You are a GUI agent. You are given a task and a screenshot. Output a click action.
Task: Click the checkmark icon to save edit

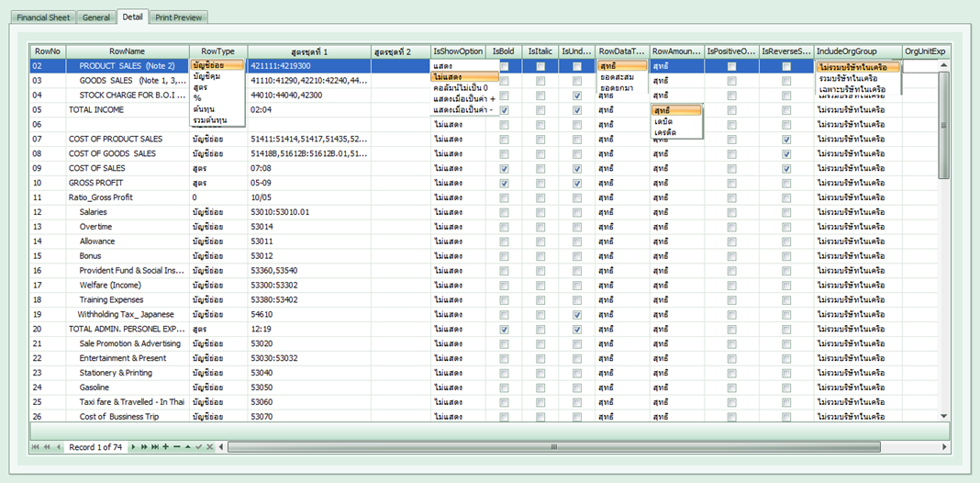tap(199, 447)
